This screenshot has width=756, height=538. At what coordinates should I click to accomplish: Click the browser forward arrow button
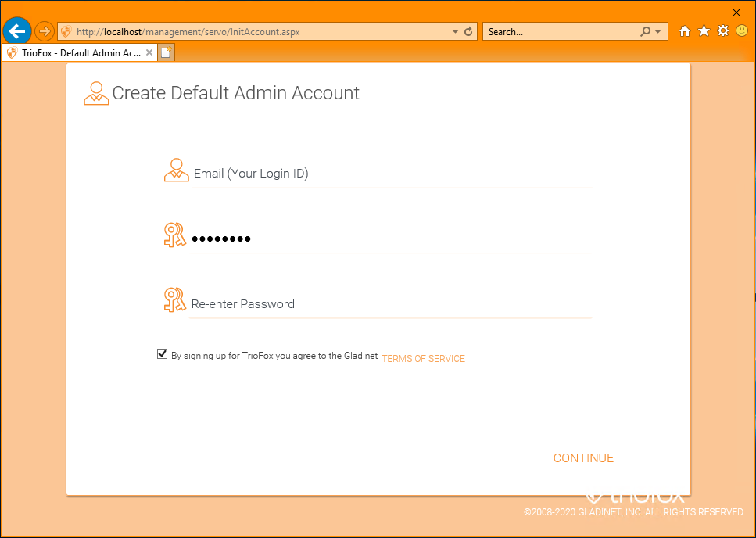[45, 32]
